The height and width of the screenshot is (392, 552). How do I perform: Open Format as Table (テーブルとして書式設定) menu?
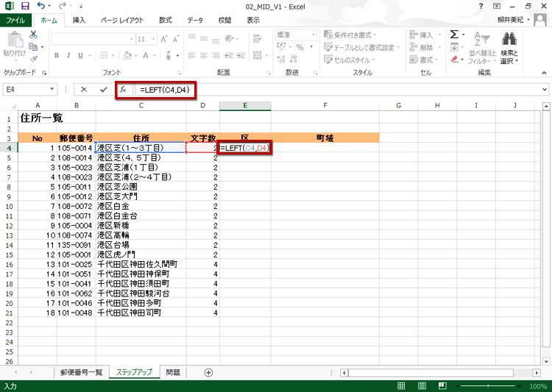pyautogui.click(x=362, y=47)
